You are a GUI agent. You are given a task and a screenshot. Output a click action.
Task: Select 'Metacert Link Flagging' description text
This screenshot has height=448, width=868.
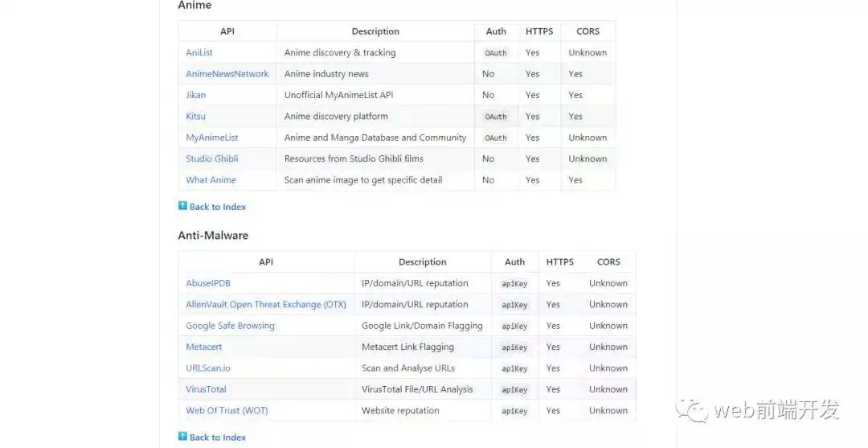pos(407,347)
